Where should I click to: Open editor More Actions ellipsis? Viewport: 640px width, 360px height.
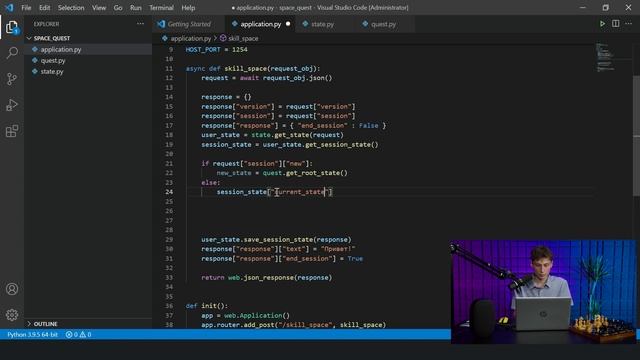point(629,24)
